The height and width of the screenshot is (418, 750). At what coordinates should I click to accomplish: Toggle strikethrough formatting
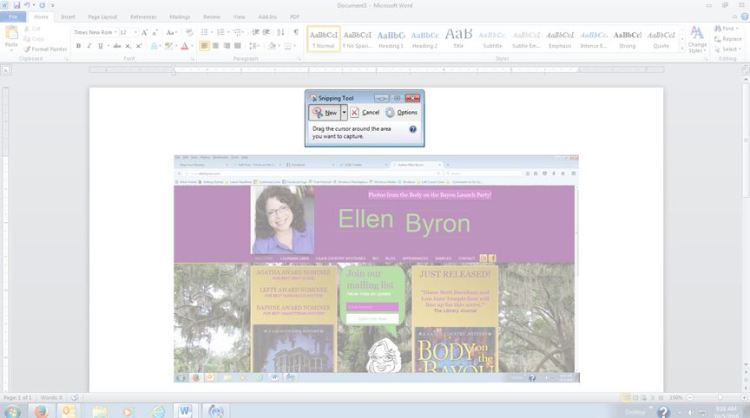pyautogui.click(x=117, y=46)
